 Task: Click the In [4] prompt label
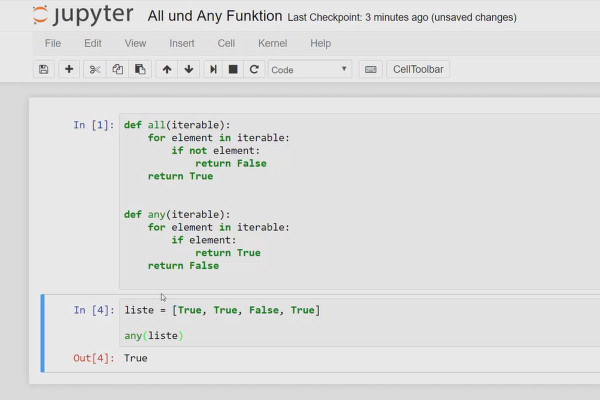tap(94, 310)
